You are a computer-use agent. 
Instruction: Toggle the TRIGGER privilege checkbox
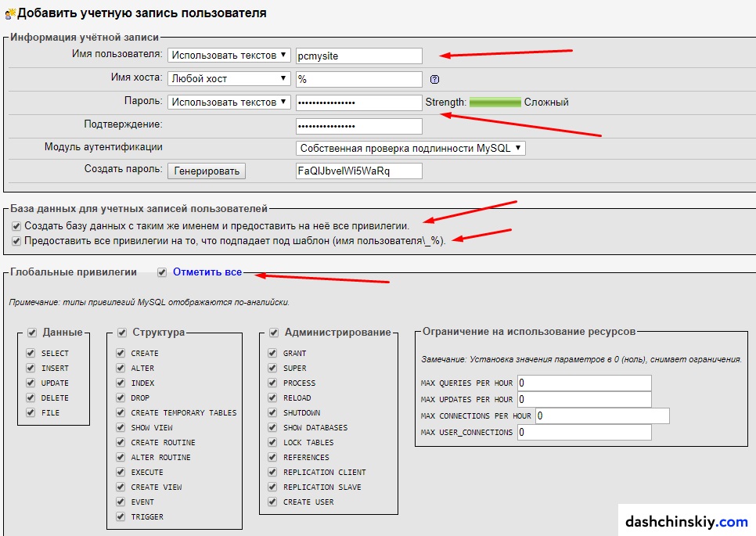(x=121, y=516)
